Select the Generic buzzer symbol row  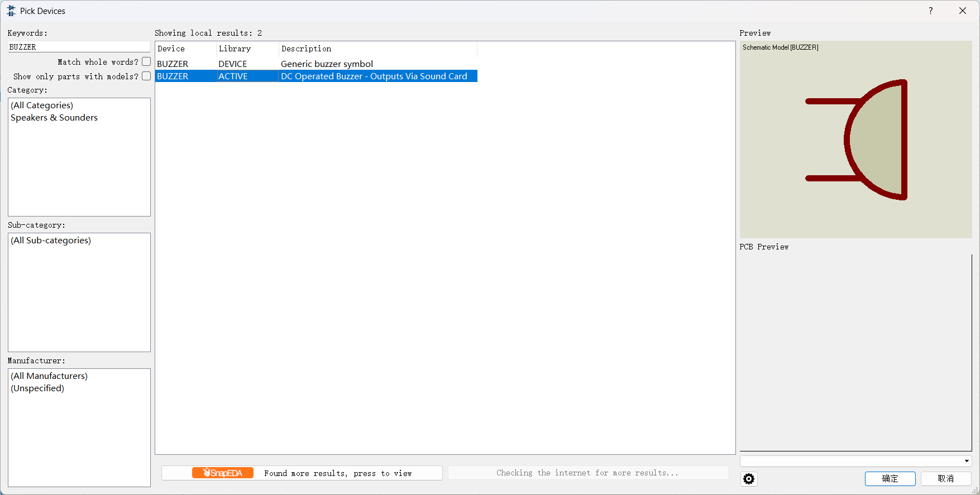click(316, 64)
